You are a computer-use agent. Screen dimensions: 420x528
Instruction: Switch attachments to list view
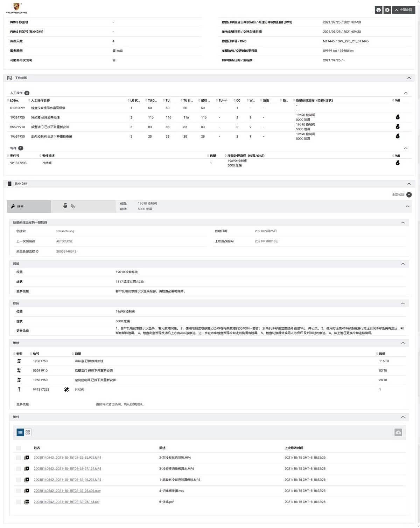pyautogui.click(x=20, y=432)
